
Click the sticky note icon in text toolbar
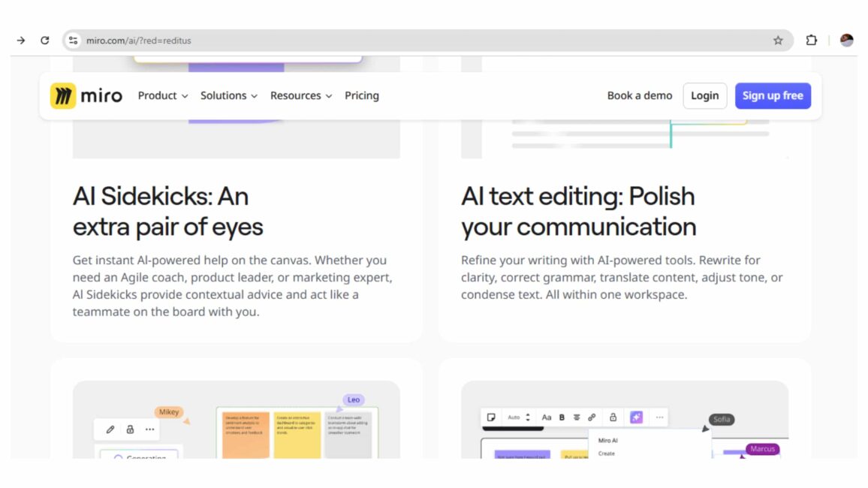[x=491, y=417]
